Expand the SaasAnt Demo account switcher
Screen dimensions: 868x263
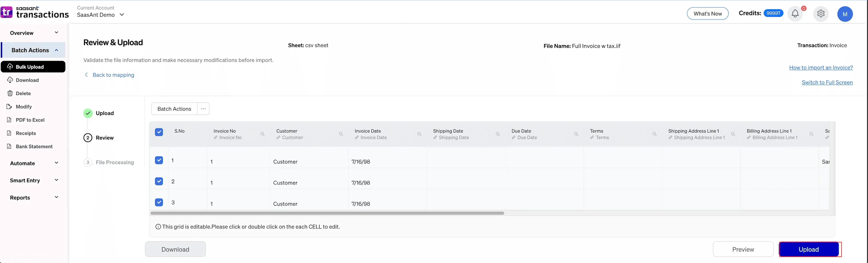pos(122,15)
